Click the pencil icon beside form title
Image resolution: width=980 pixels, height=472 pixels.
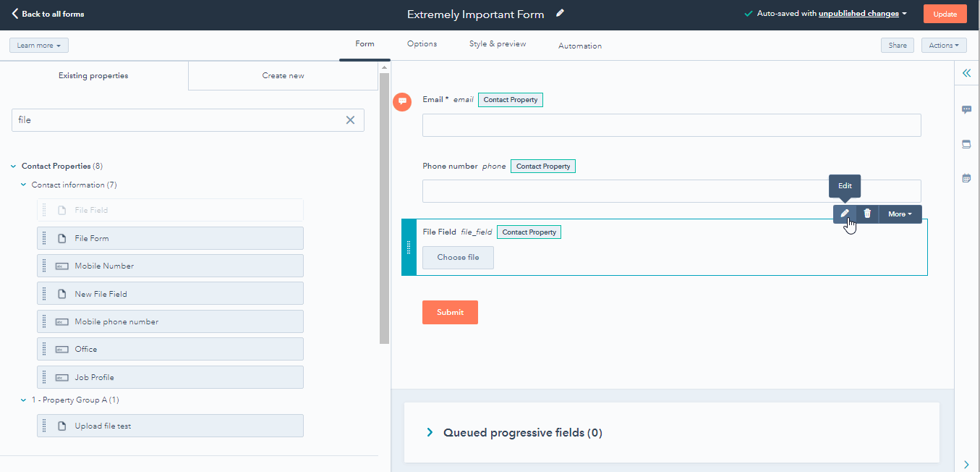tap(561, 14)
